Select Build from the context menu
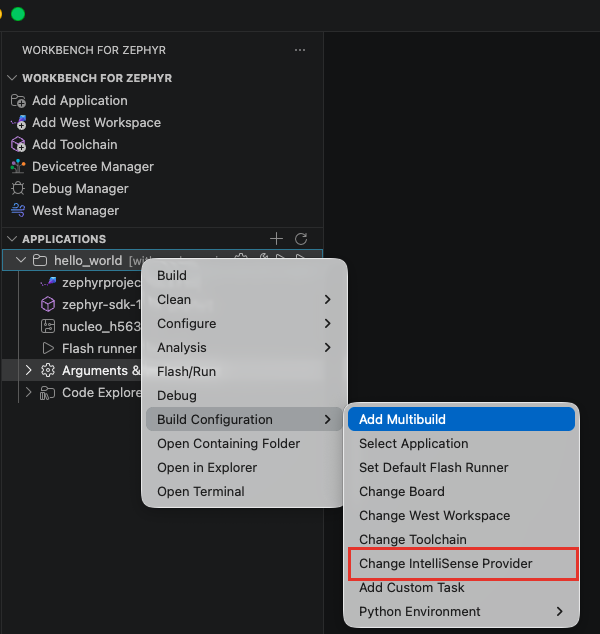The height and width of the screenshot is (634, 600). (244, 276)
